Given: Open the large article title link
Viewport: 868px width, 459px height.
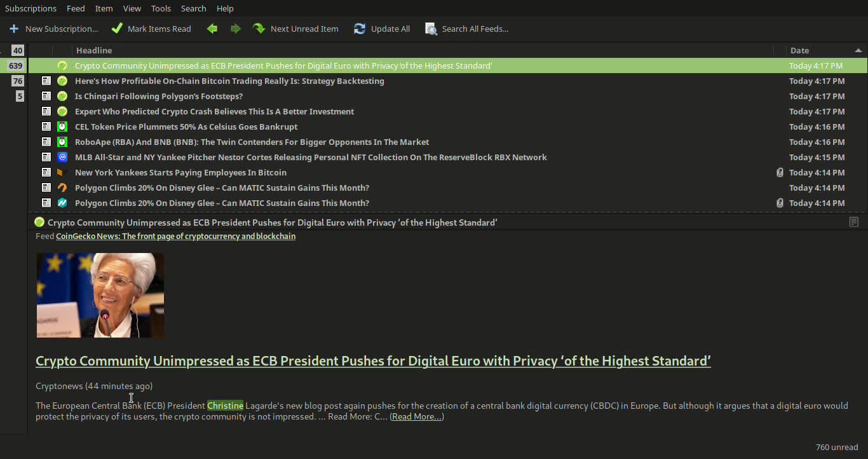Looking at the screenshot, I should click(x=373, y=360).
